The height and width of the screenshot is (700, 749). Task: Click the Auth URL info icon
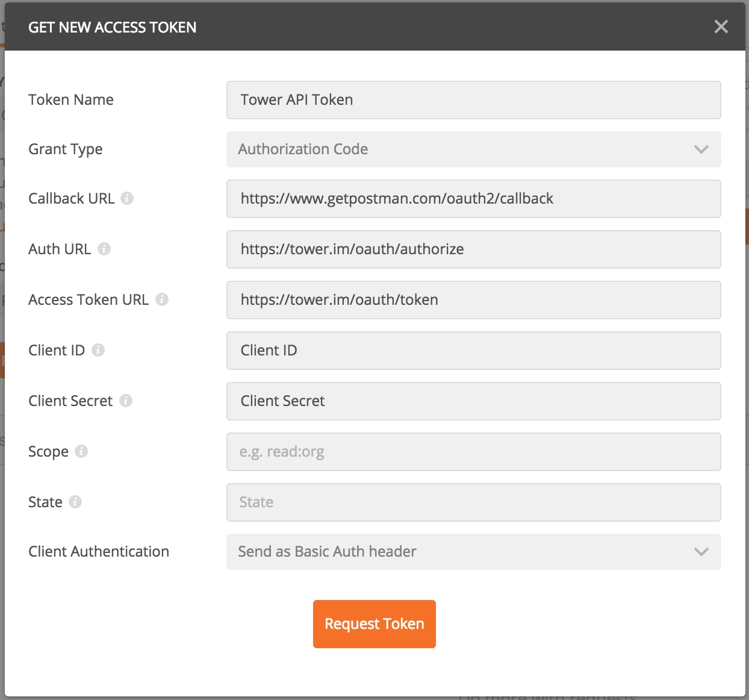point(104,249)
